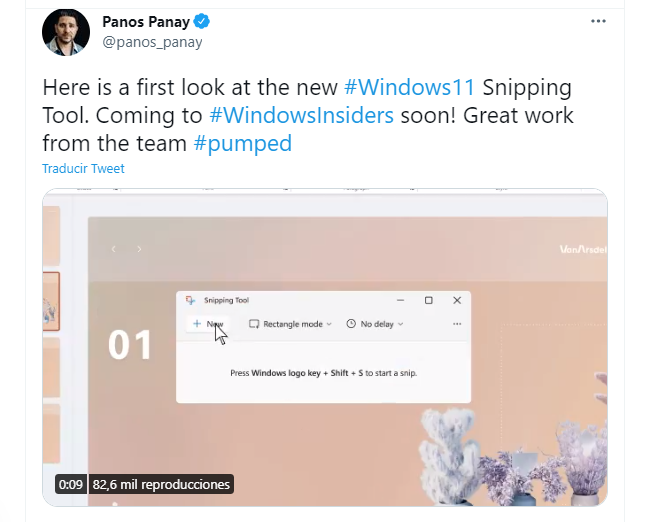The image size is (646, 522).
Task: Click the plus New snip button
Action: (x=208, y=324)
